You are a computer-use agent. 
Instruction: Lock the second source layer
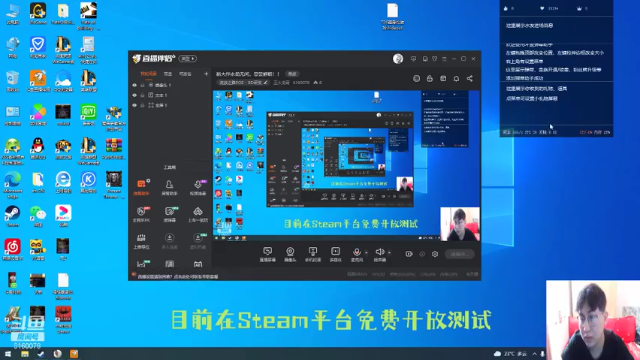[142, 95]
